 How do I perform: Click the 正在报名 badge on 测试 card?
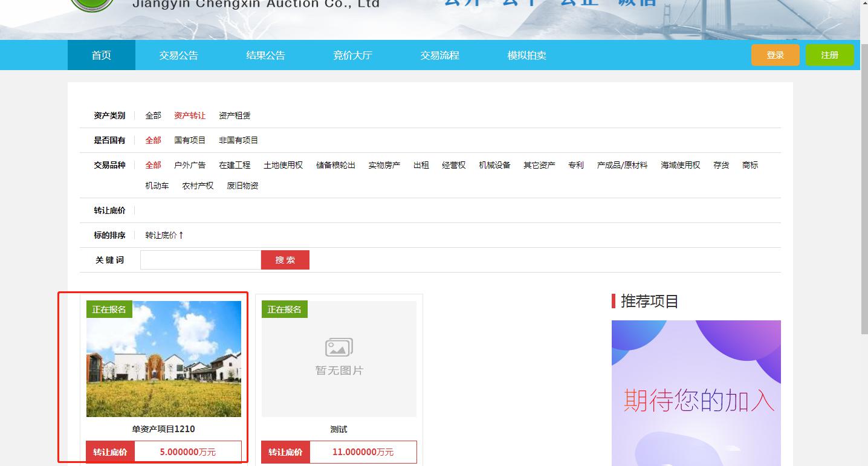pyautogui.click(x=285, y=309)
